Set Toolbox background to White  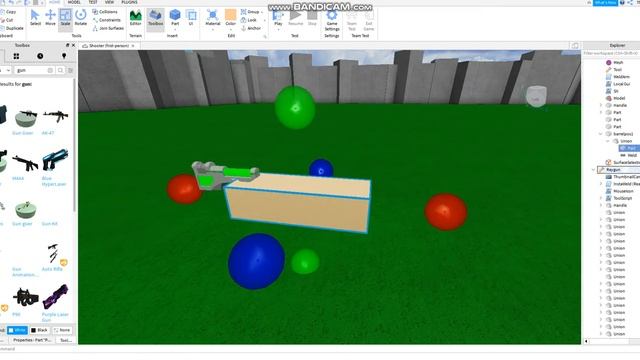click(17, 330)
